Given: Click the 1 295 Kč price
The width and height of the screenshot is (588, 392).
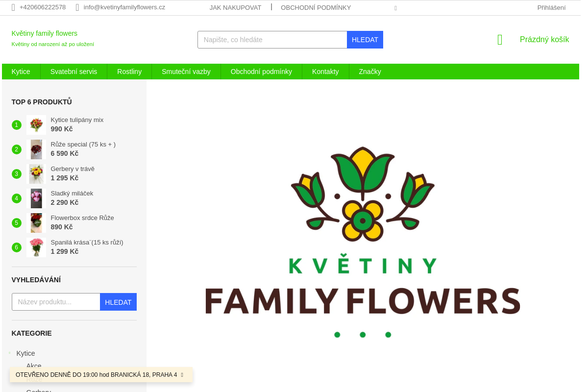Looking at the screenshot, I should [65, 178].
